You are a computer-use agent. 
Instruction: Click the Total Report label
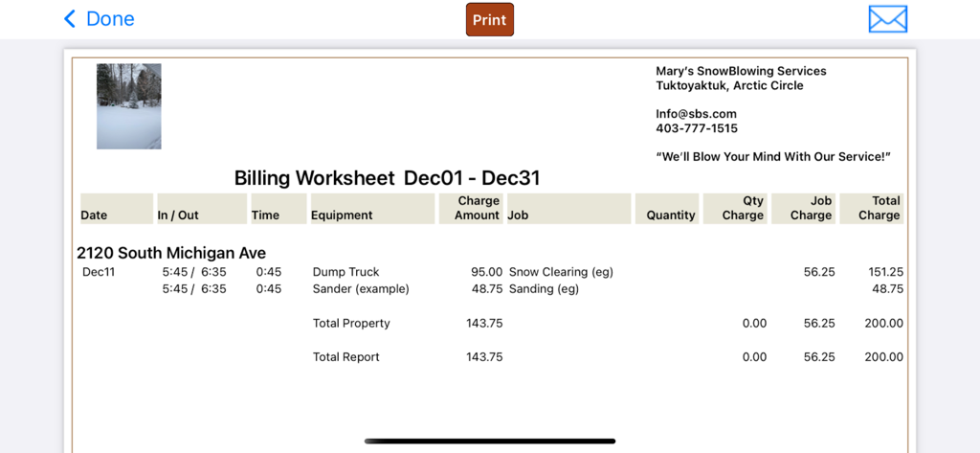pyautogui.click(x=346, y=357)
